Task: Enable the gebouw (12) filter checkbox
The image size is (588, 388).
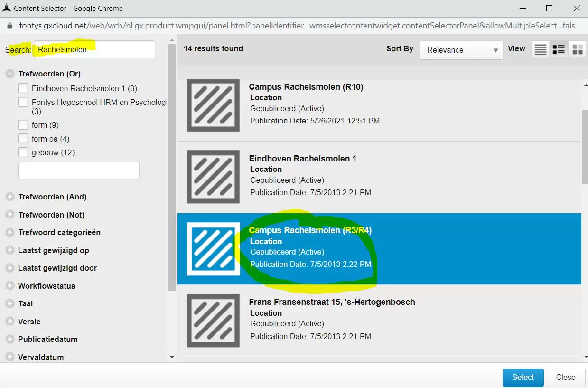Action: (23, 152)
